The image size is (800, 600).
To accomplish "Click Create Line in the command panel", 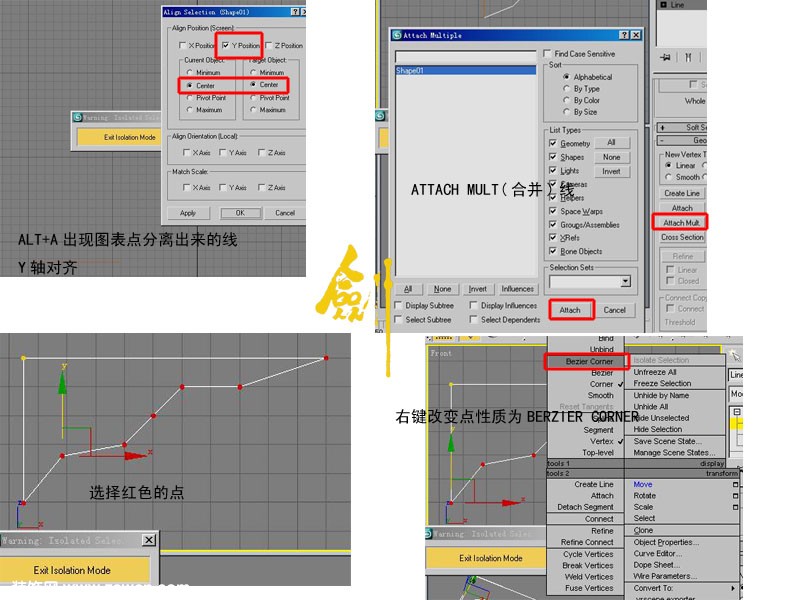I will 682,193.
